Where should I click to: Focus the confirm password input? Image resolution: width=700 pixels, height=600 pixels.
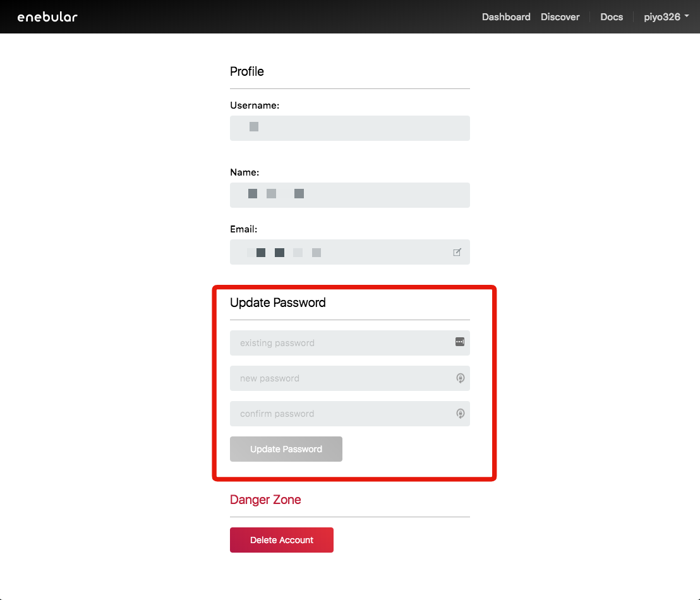341,414
